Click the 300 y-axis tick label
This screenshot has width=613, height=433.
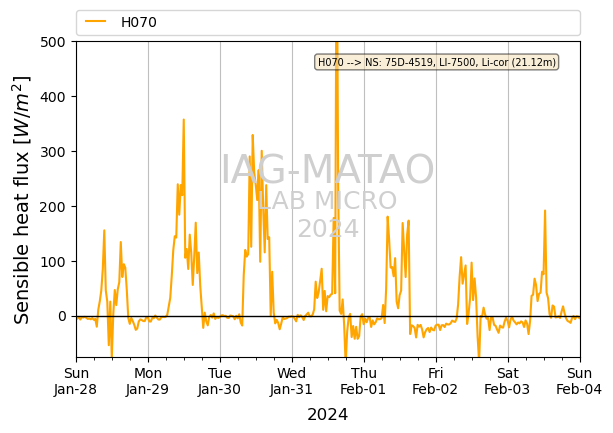(53, 152)
